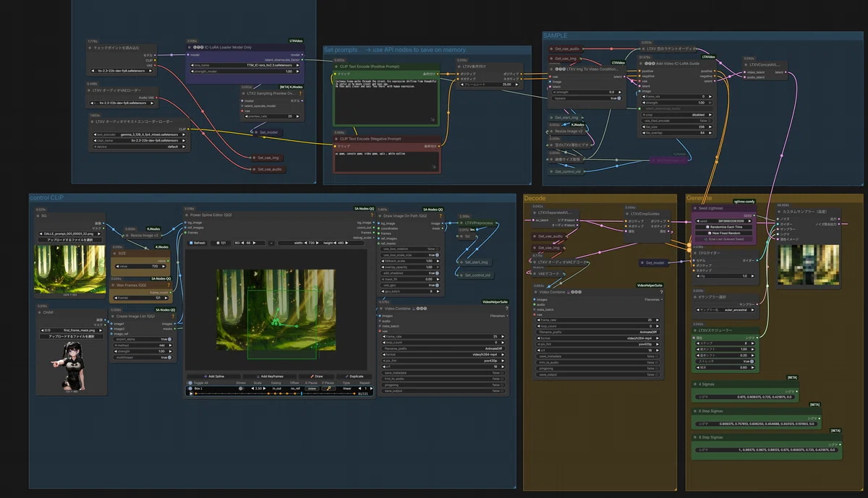Open the CHAR first_frame_mask.png file dropdown
868x498 pixels.
[x=71, y=330]
